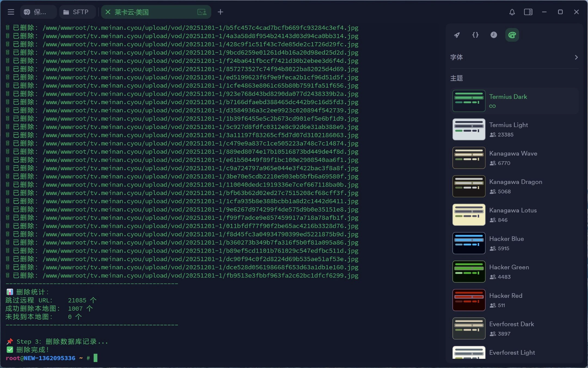Toggle the right side panel layout icon
The width and height of the screenshot is (588, 368).
(528, 12)
